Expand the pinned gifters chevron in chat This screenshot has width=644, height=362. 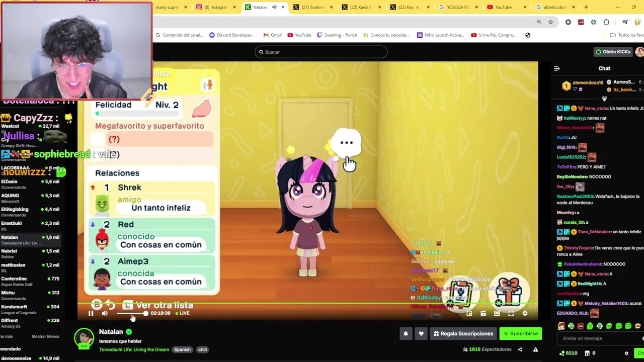tap(604, 99)
